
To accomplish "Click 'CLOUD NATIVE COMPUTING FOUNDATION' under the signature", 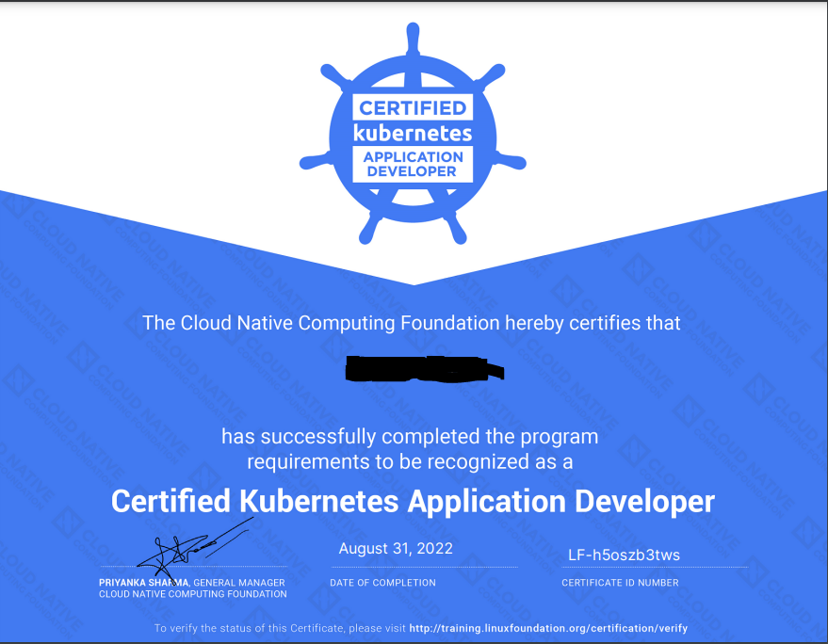I will click(193, 594).
